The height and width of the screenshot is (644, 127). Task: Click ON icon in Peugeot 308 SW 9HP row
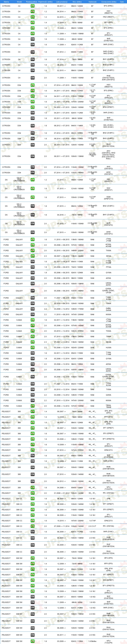click(32, 602)
